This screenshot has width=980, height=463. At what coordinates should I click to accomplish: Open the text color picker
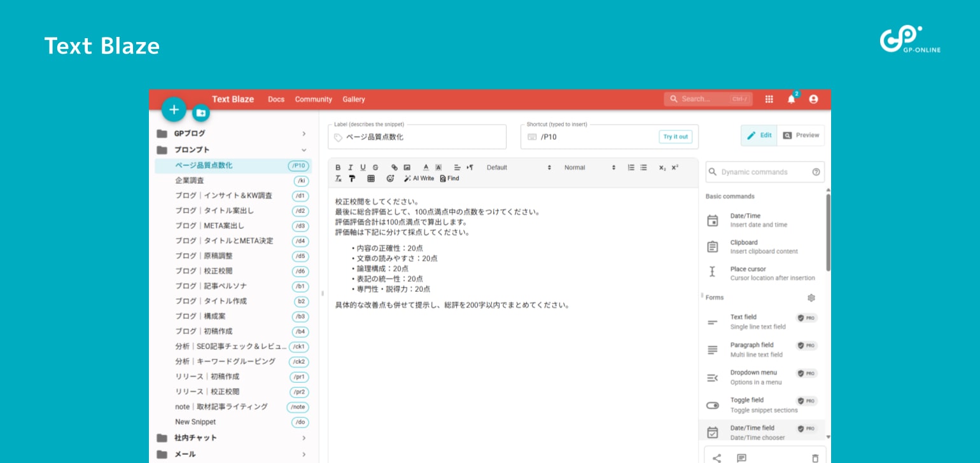426,167
